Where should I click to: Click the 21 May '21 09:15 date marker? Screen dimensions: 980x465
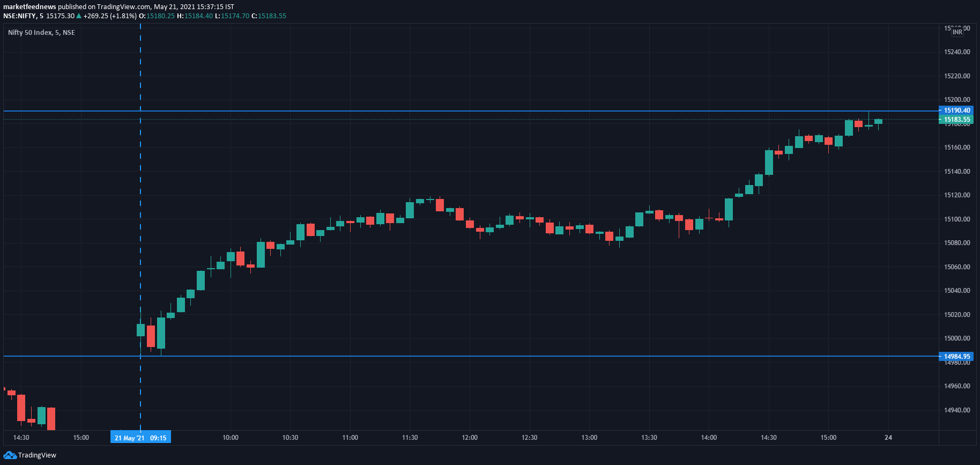tap(140, 438)
